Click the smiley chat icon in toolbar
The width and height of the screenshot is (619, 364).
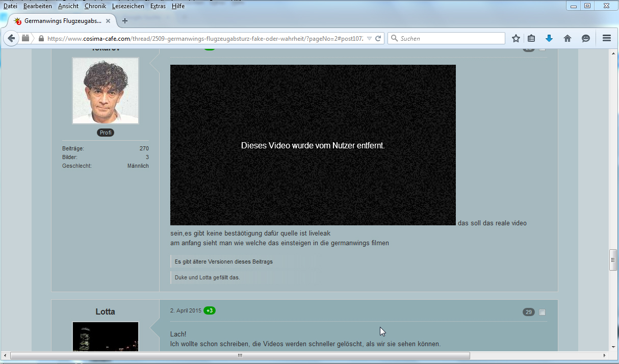pyautogui.click(x=586, y=38)
